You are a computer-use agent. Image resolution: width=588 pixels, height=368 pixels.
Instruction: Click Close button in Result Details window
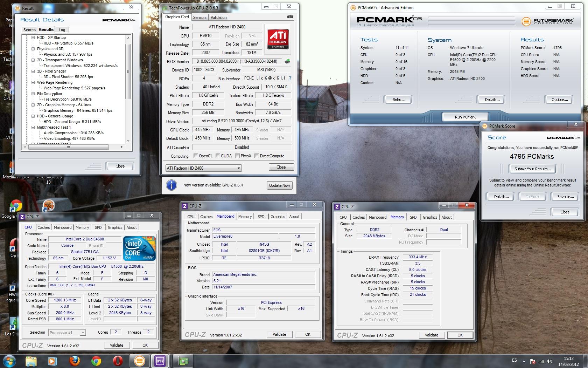point(120,166)
